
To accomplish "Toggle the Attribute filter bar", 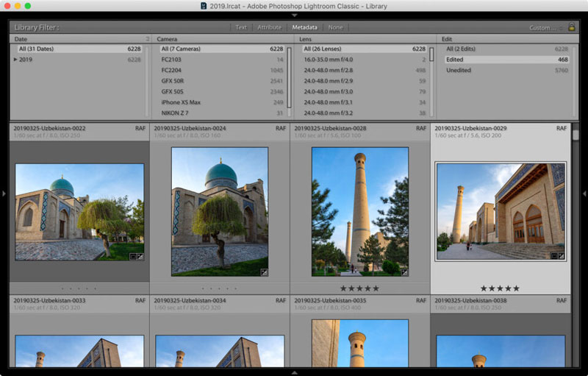I will point(269,27).
